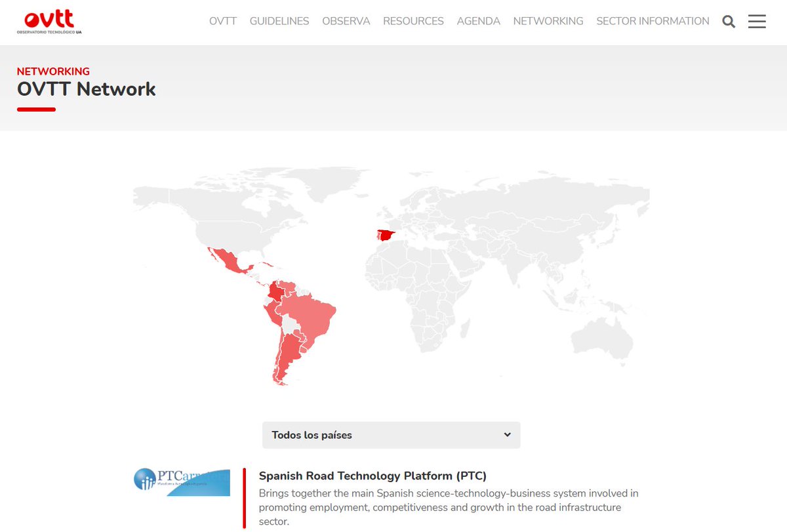Go to OVTT logo homepage
Image resolution: width=787 pixels, height=532 pixels.
tap(50, 22)
